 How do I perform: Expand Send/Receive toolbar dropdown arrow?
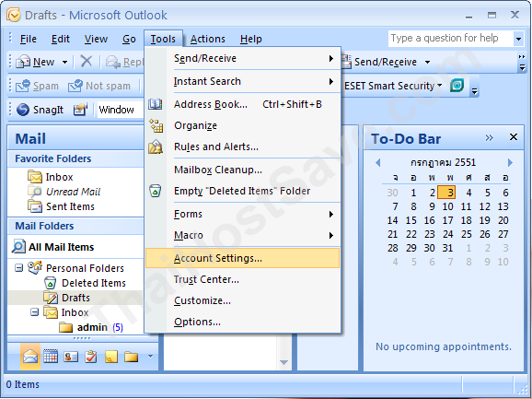pyautogui.click(x=427, y=62)
